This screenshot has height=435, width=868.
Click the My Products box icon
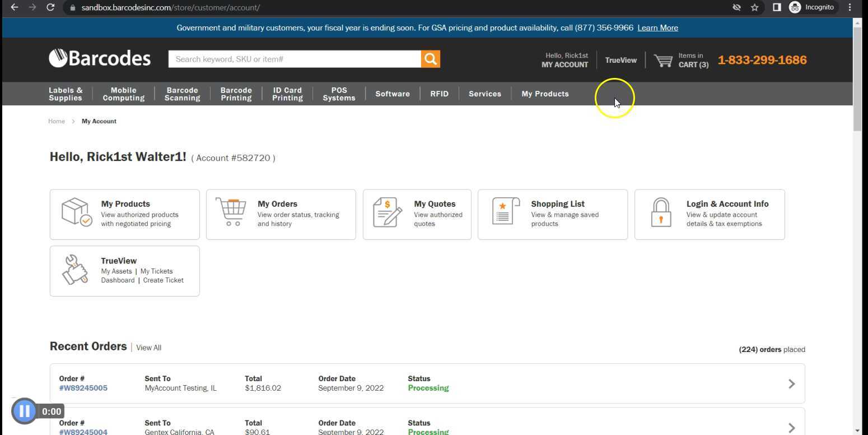[76, 212]
